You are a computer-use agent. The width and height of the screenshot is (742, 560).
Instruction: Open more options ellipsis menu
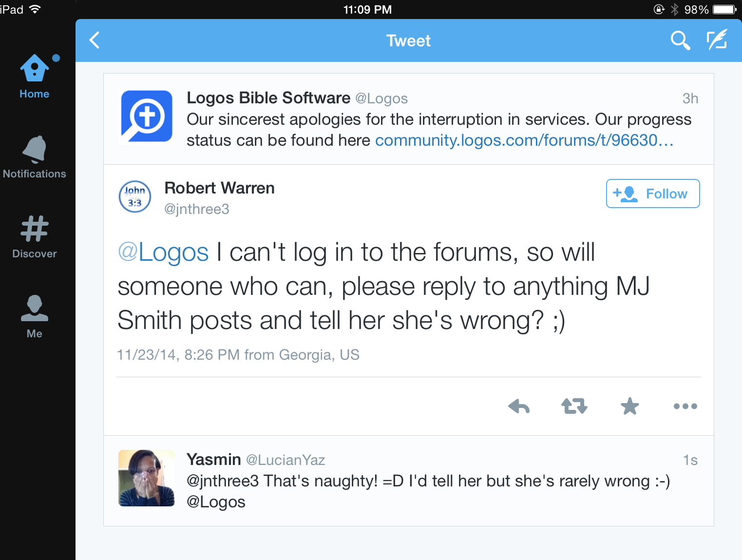[685, 406]
